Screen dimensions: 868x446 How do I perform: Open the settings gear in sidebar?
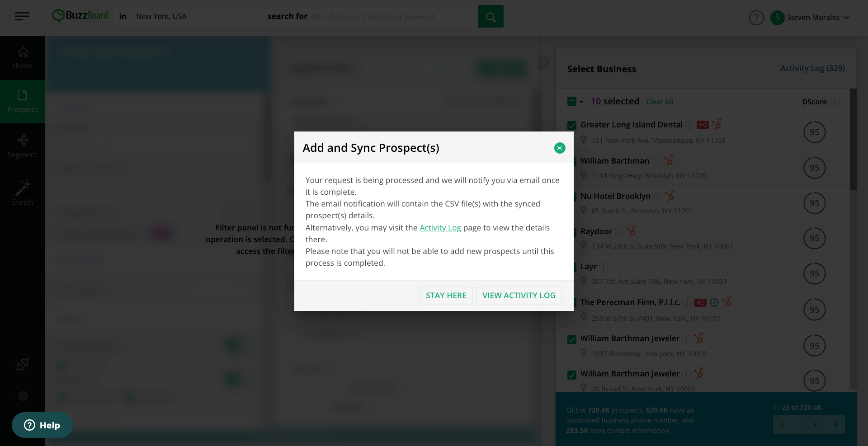[x=23, y=396]
